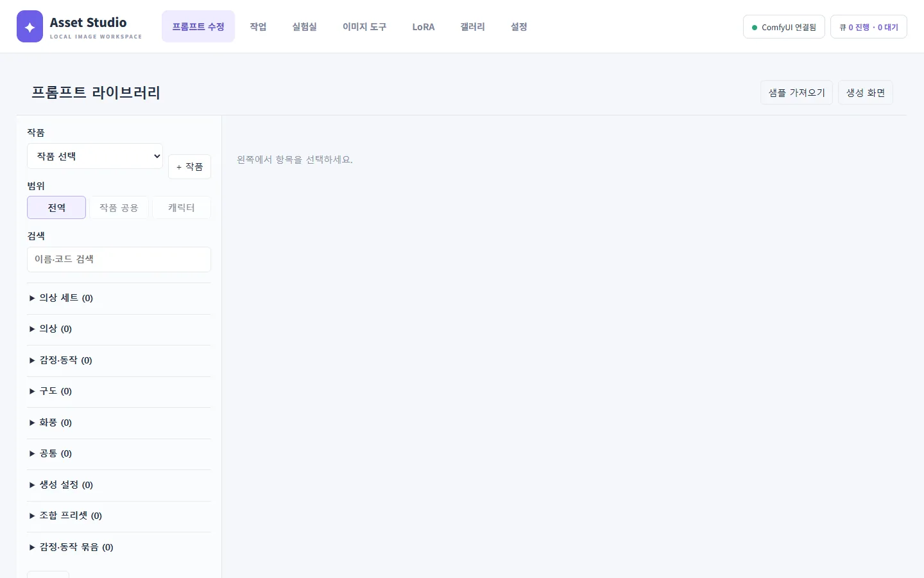Image resolution: width=924 pixels, height=578 pixels.
Task: Focus the 이름·코드 검색 search field
Action: coord(119,259)
